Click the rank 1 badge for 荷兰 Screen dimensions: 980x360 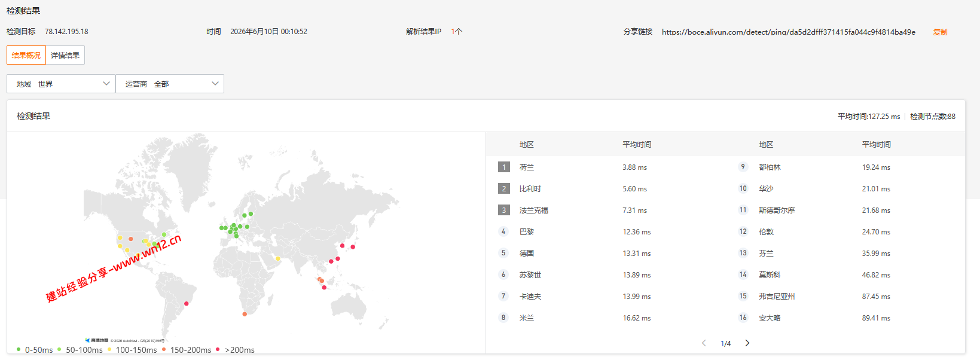click(x=504, y=167)
